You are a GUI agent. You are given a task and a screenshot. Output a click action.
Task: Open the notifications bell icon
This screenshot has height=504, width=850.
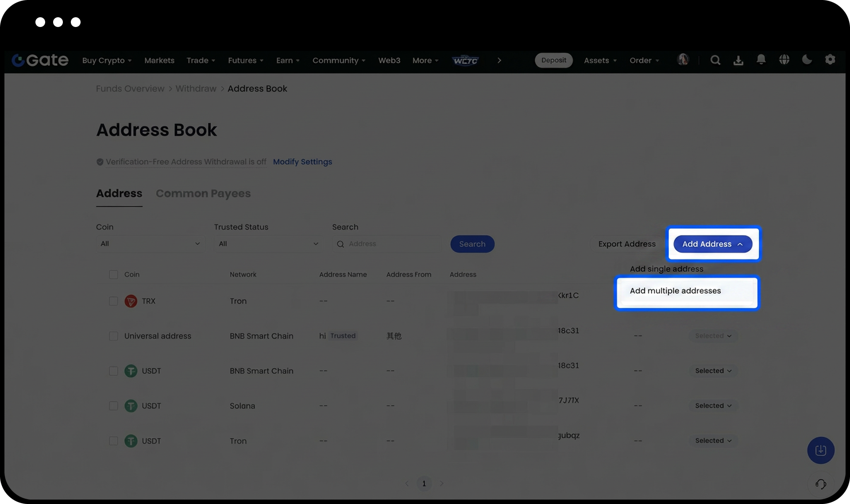pos(761,59)
